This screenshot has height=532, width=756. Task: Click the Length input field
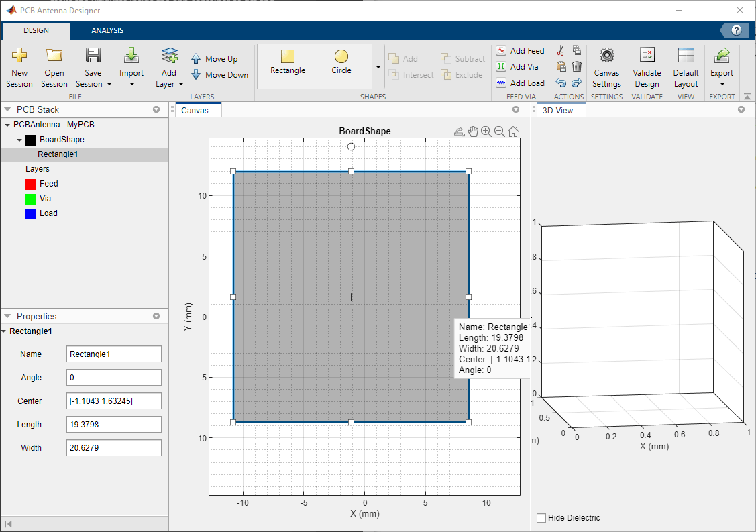(114, 425)
